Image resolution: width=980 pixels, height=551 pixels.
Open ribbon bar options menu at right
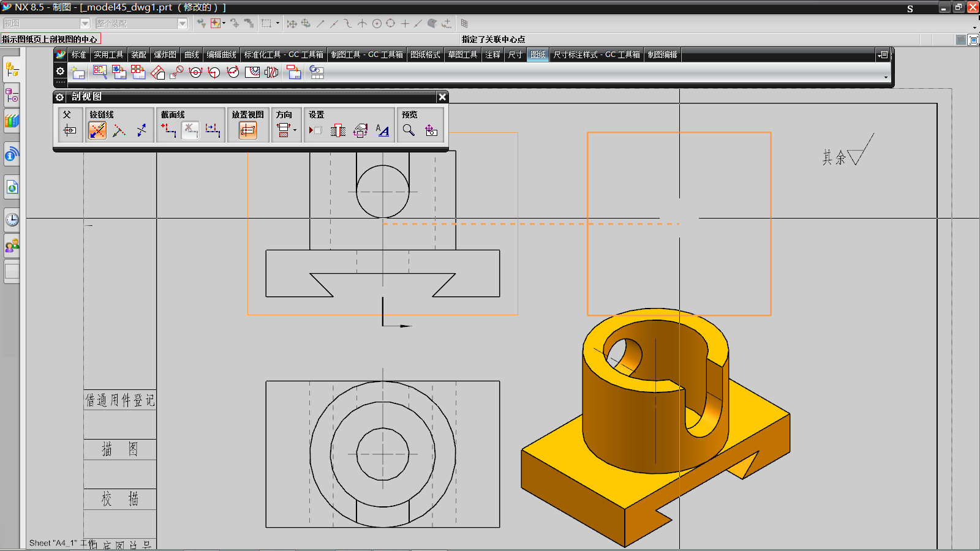[883, 54]
